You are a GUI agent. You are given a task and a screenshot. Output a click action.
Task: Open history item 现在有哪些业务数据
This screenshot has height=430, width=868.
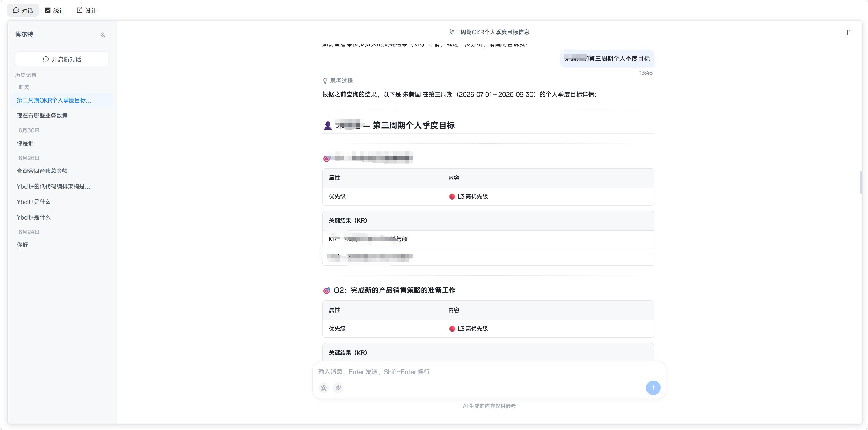pyautogui.click(x=62, y=115)
